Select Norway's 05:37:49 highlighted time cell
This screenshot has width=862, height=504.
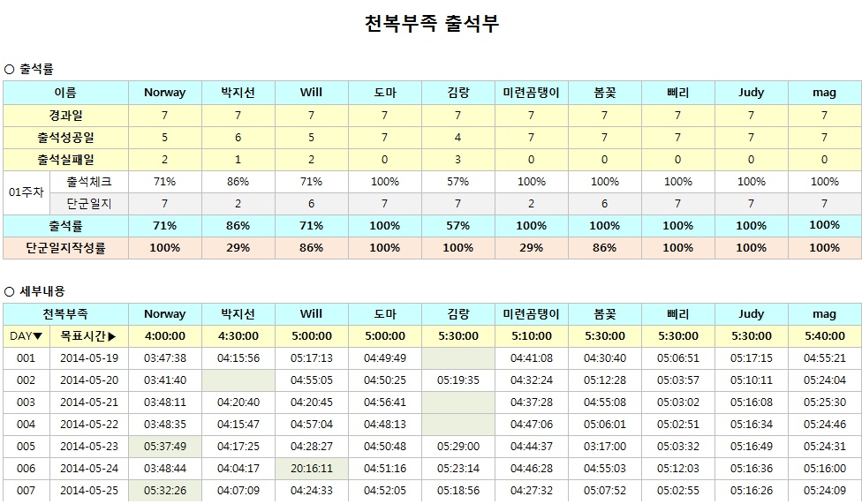[x=164, y=447]
